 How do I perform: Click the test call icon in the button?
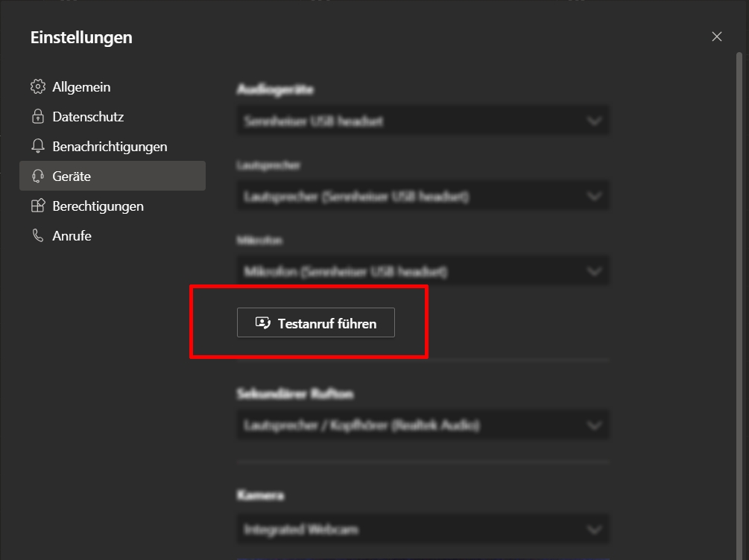pos(263,323)
